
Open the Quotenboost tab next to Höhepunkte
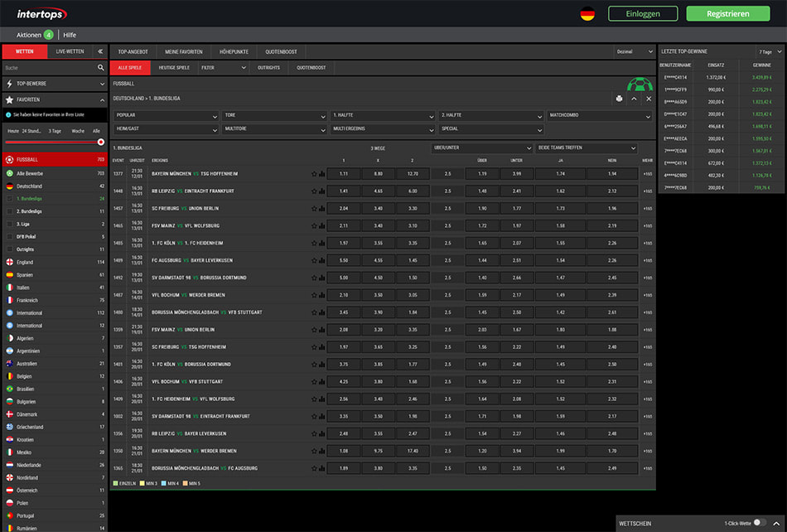click(281, 51)
